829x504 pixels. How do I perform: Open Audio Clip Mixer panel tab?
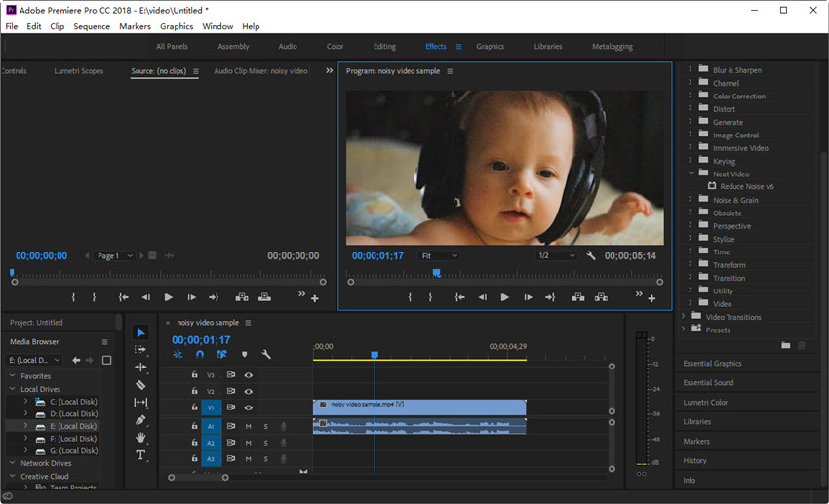coord(260,71)
